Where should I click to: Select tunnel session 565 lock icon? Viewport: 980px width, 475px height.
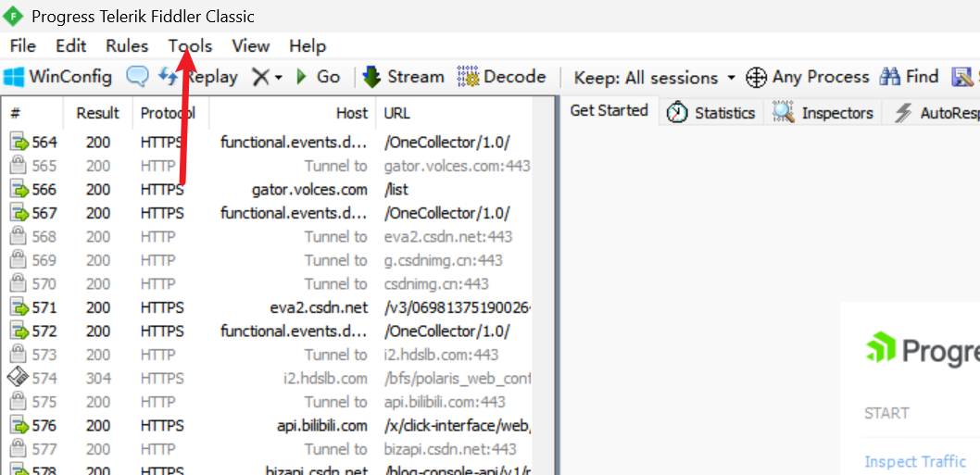click(x=19, y=166)
